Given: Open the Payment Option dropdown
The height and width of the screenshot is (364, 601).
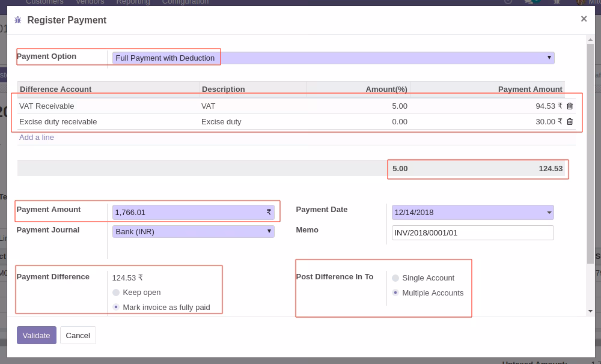Looking at the screenshot, I should tap(333, 58).
